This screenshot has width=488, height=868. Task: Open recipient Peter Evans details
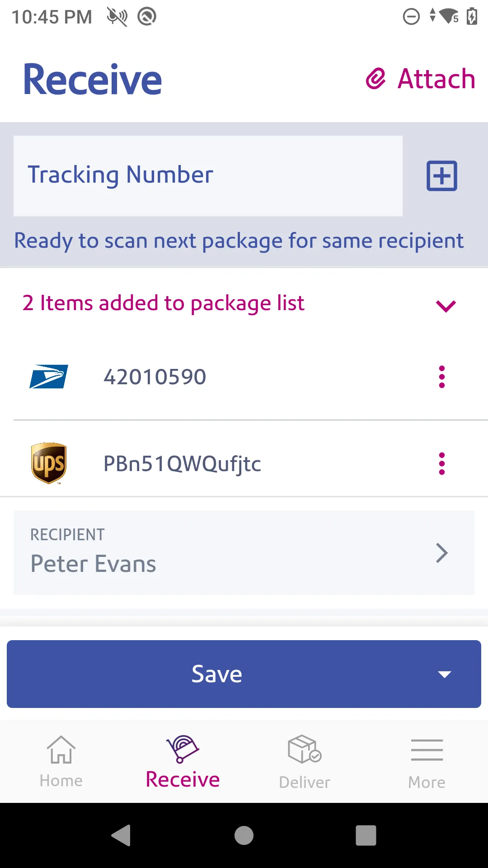click(x=244, y=552)
